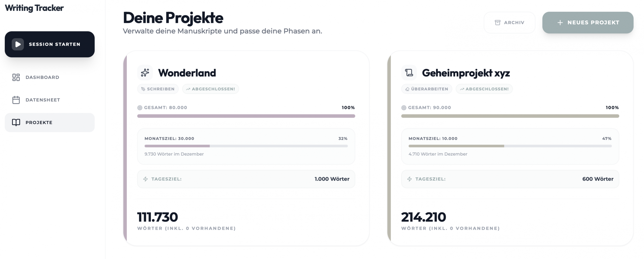Open the Dashboard menu item
Screen dimensions: 644x259
42,77
